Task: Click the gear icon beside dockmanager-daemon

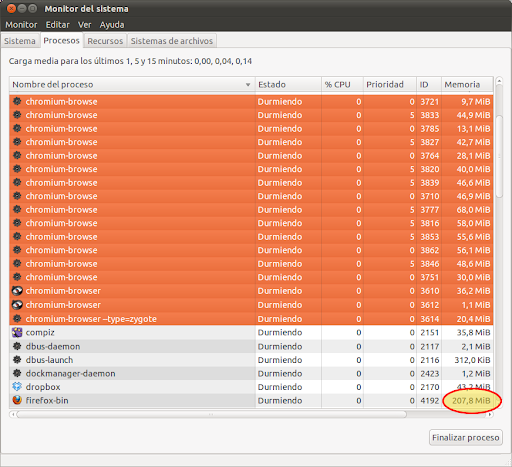Action: pos(17,373)
